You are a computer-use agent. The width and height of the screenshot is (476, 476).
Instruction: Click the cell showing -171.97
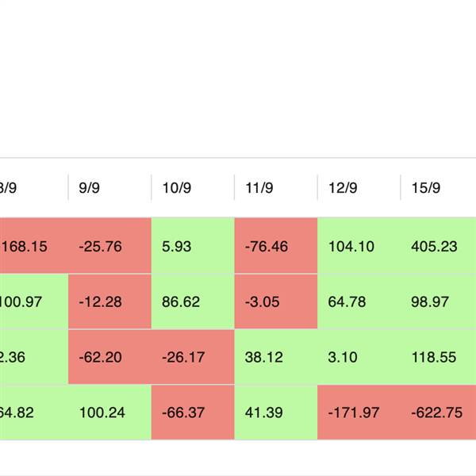(x=359, y=413)
